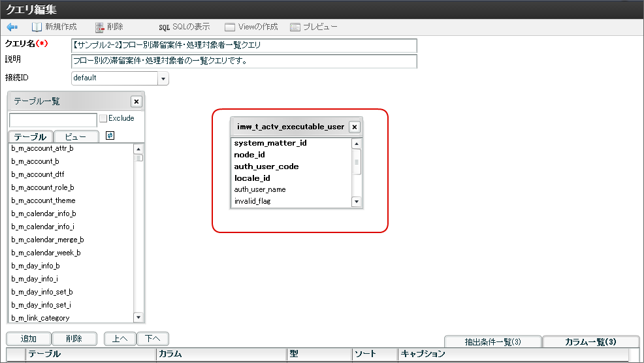Select b_m_calendar_merge_b in table list
644x363 pixels.
click(x=48, y=240)
